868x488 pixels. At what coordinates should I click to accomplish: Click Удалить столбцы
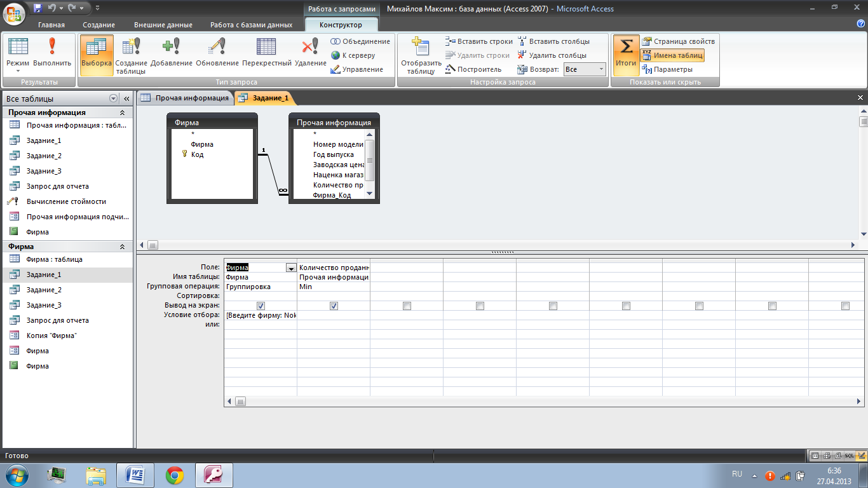click(x=552, y=55)
